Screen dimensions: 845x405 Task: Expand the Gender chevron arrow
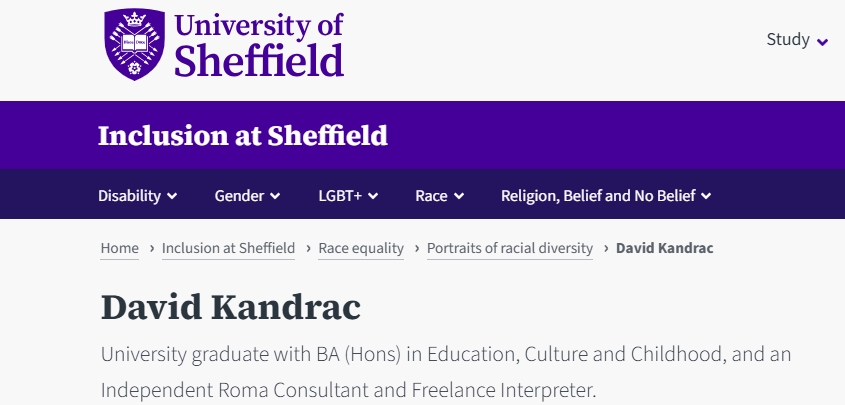(275, 196)
